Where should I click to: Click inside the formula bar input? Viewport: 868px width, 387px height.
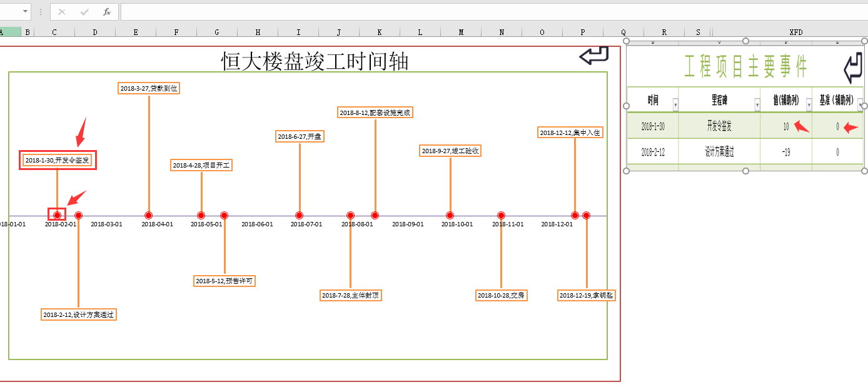coord(494,12)
